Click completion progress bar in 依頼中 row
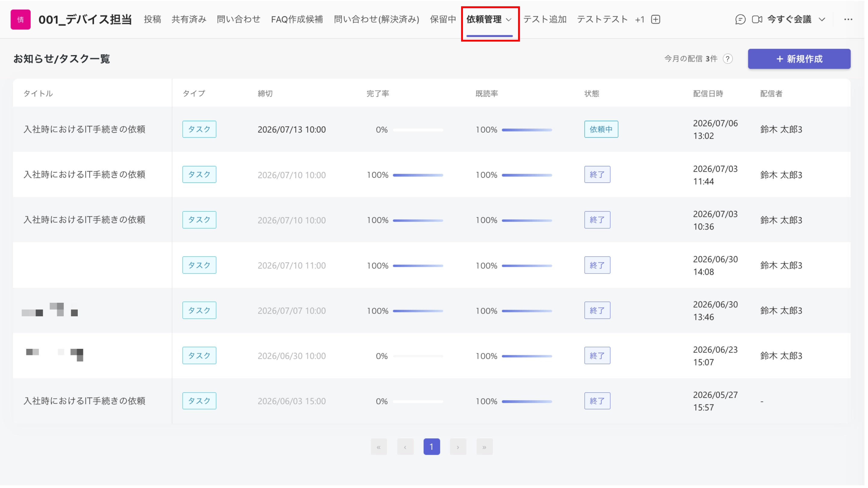This screenshot has height=488, width=868. coord(418,130)
